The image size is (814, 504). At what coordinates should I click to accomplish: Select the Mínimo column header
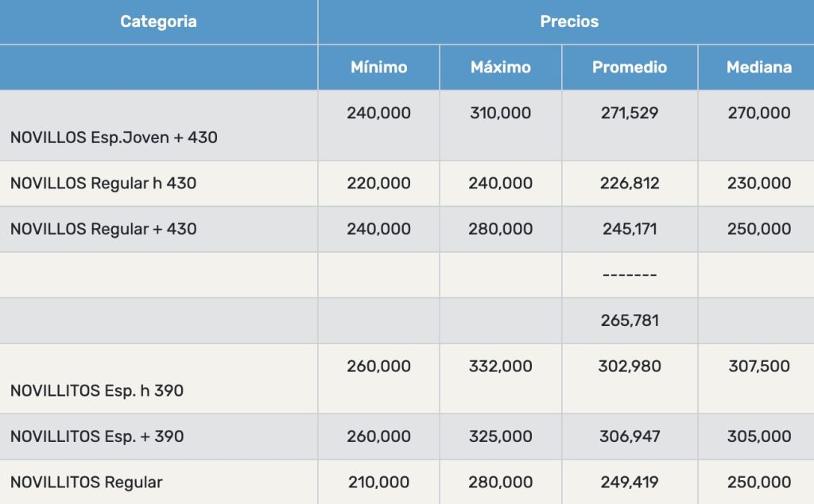(378, 68)
